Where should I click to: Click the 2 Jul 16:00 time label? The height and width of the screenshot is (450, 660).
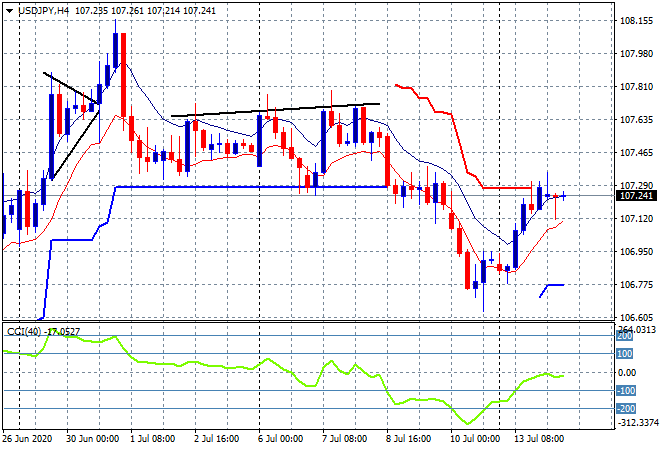tap(217, 439)
